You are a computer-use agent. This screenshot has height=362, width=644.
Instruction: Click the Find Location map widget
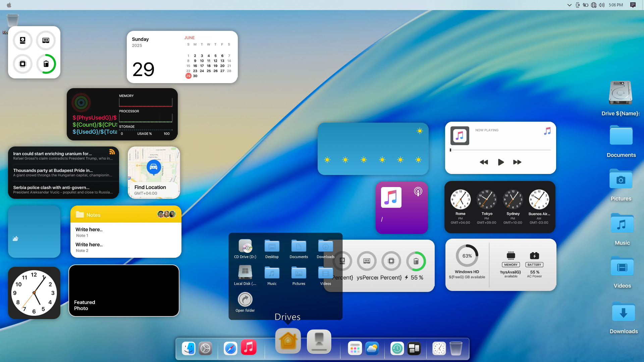coord(154,173)
